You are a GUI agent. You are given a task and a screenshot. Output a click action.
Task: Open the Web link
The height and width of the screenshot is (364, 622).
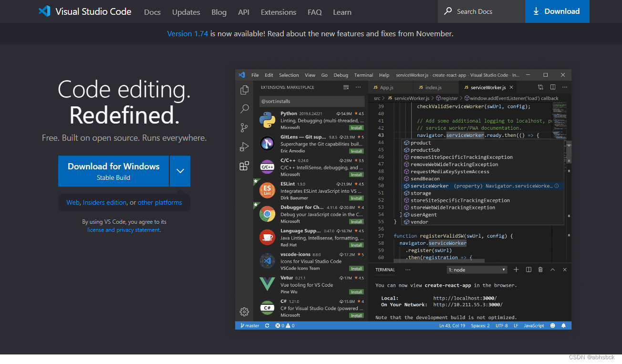pos(73,202)
